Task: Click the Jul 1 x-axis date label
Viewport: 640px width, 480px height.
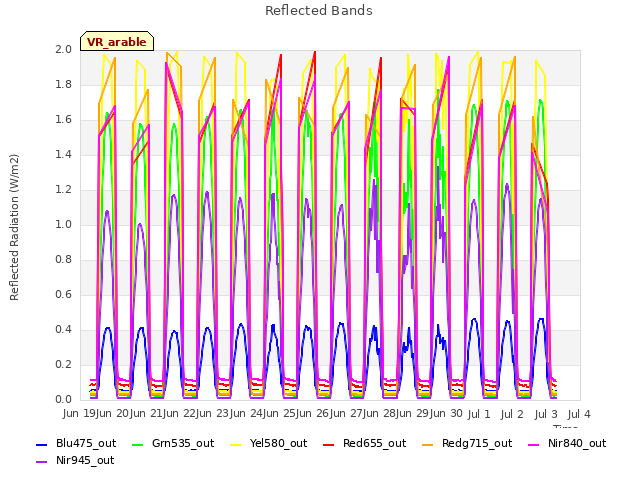Action: pos(478,414)
